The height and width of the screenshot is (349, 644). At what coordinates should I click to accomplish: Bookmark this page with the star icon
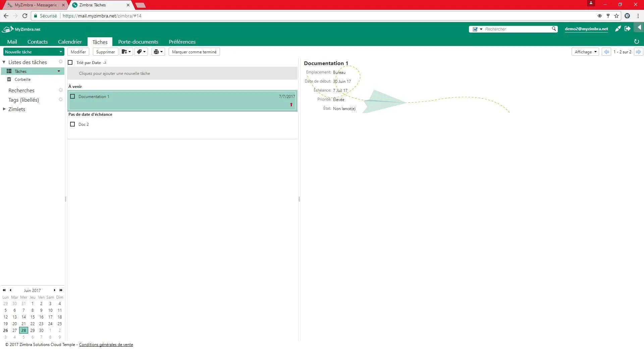point(616,16)
